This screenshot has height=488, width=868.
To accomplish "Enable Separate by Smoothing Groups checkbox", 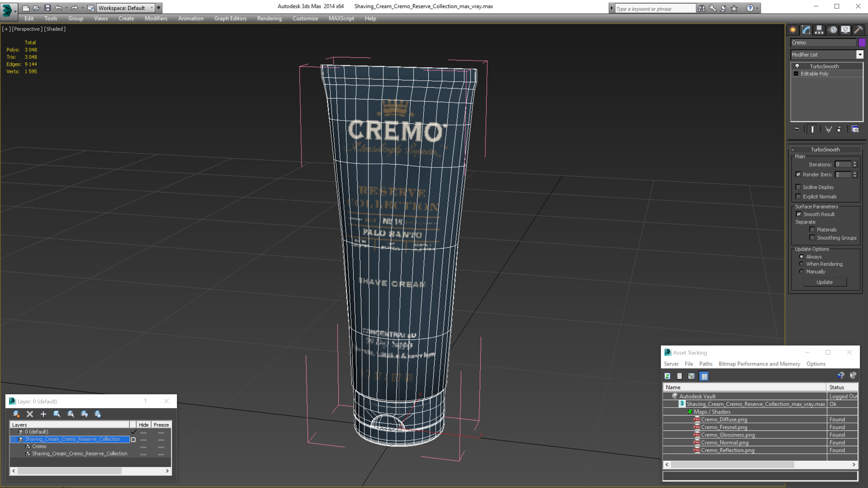I will click(812, 238).
